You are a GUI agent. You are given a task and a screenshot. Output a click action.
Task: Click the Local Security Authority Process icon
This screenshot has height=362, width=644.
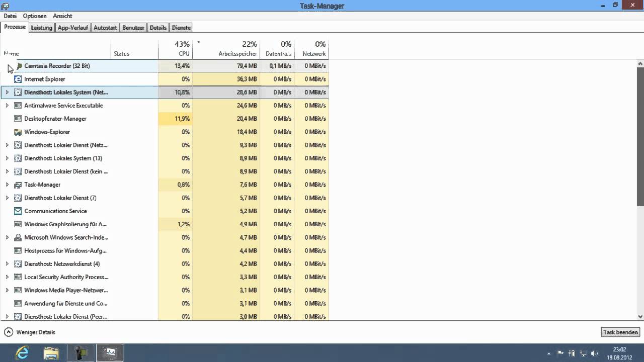[18, 277]
